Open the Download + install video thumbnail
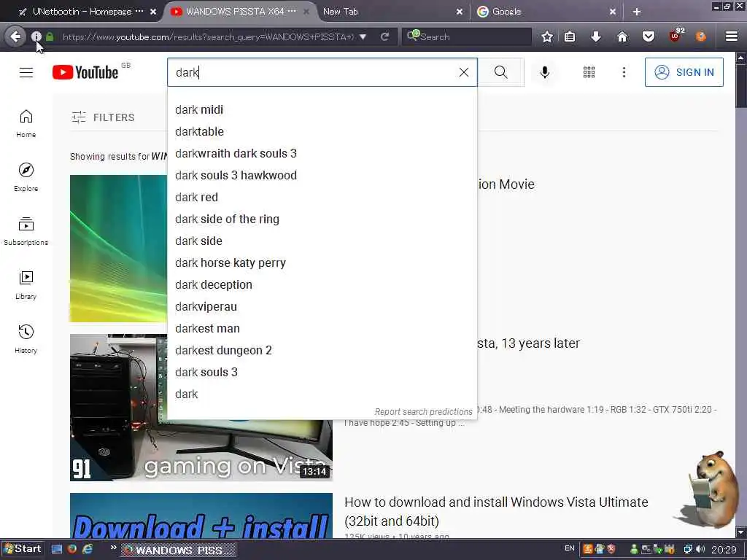Screen dimensions: 747x560 (201, 516)
